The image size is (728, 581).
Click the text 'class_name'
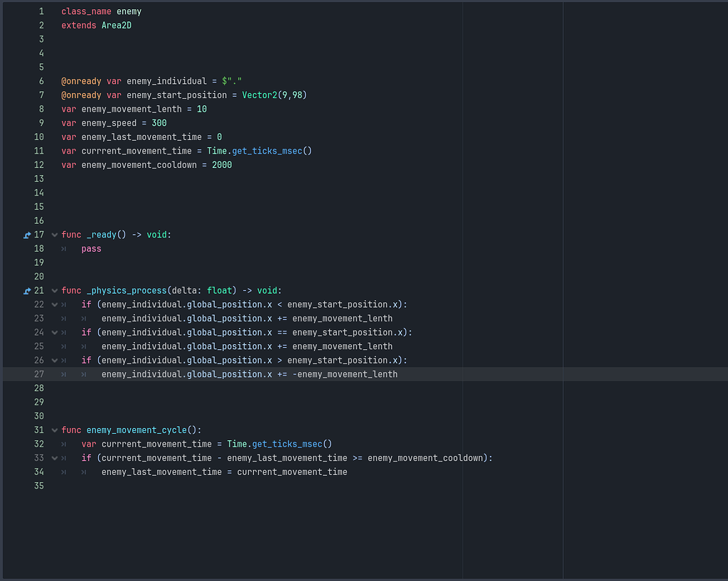(x=86, y=11)
